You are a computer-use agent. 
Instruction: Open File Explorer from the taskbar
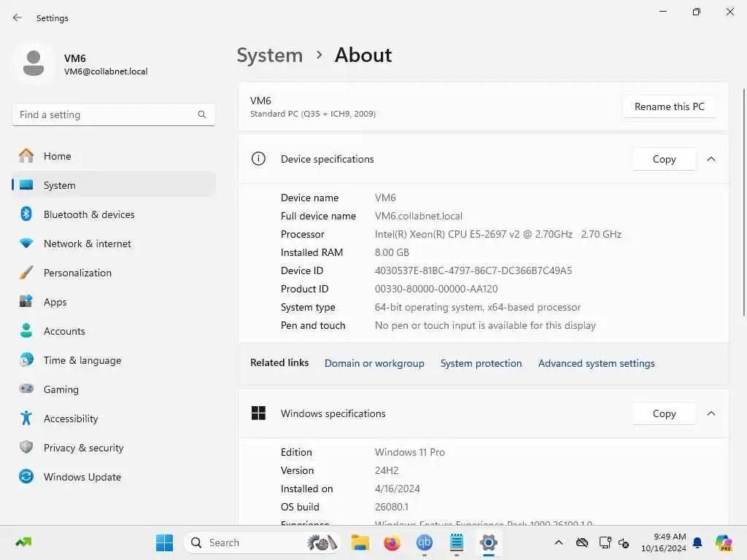[x=360, y=542]
